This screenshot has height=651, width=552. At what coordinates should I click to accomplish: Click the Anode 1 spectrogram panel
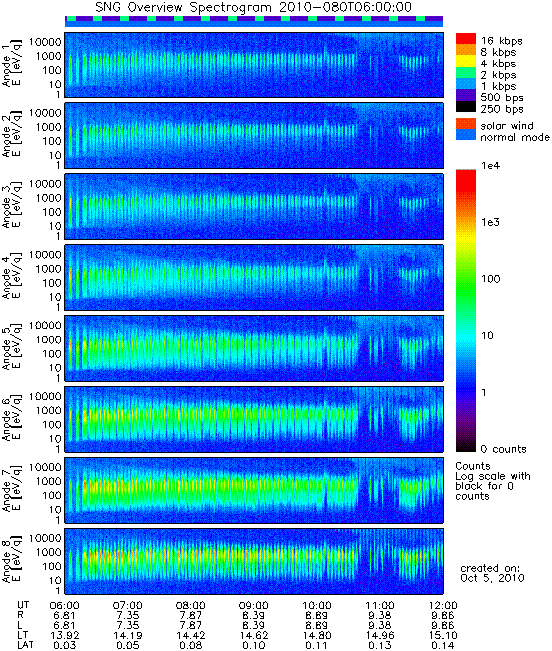pyautogui.click(x=254, y=65)
